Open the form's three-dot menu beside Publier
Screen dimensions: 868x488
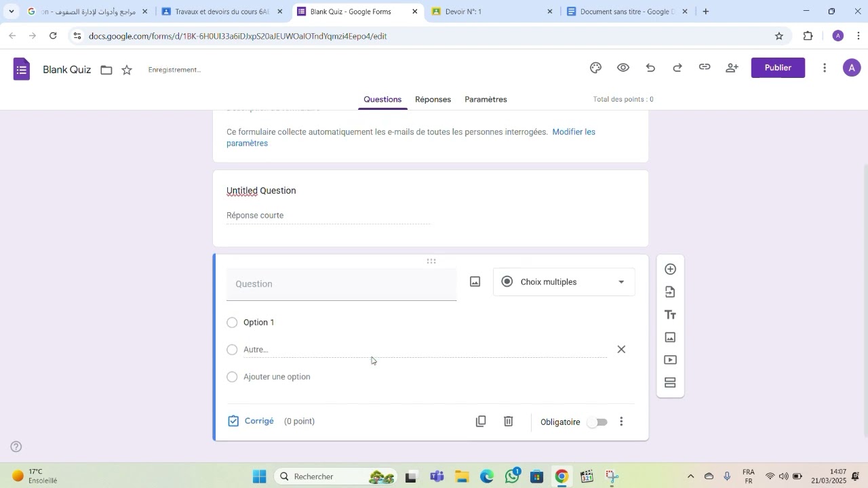click(825, 68)
